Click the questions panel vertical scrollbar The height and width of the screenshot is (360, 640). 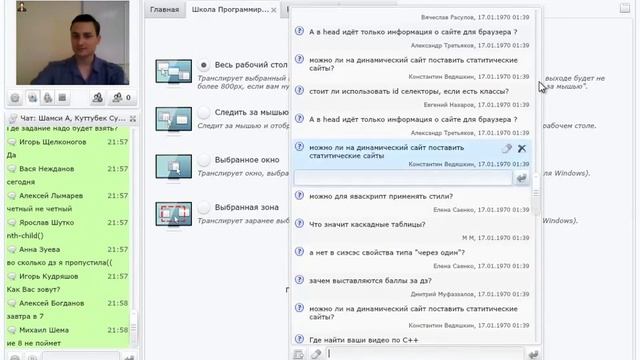536,192
